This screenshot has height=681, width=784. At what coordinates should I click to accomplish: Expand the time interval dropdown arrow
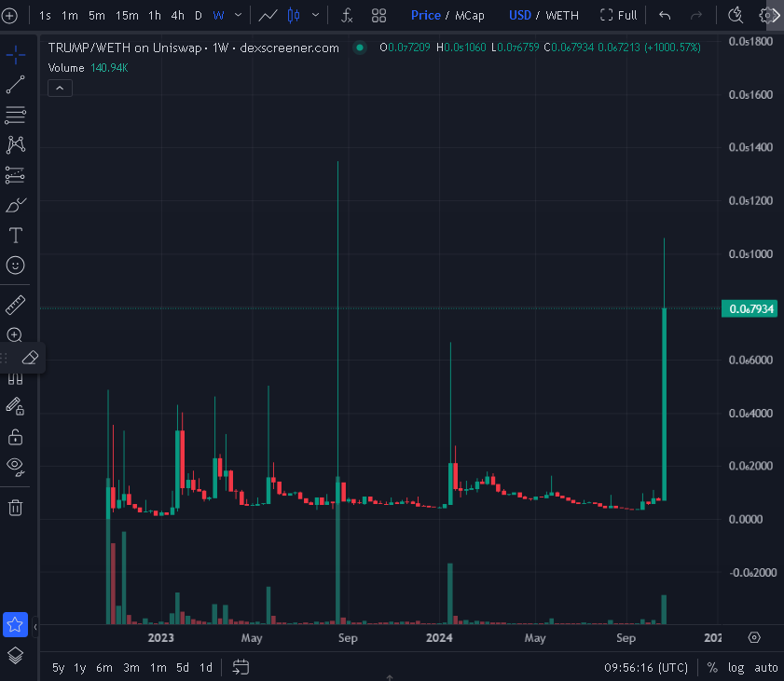[239, 16]
